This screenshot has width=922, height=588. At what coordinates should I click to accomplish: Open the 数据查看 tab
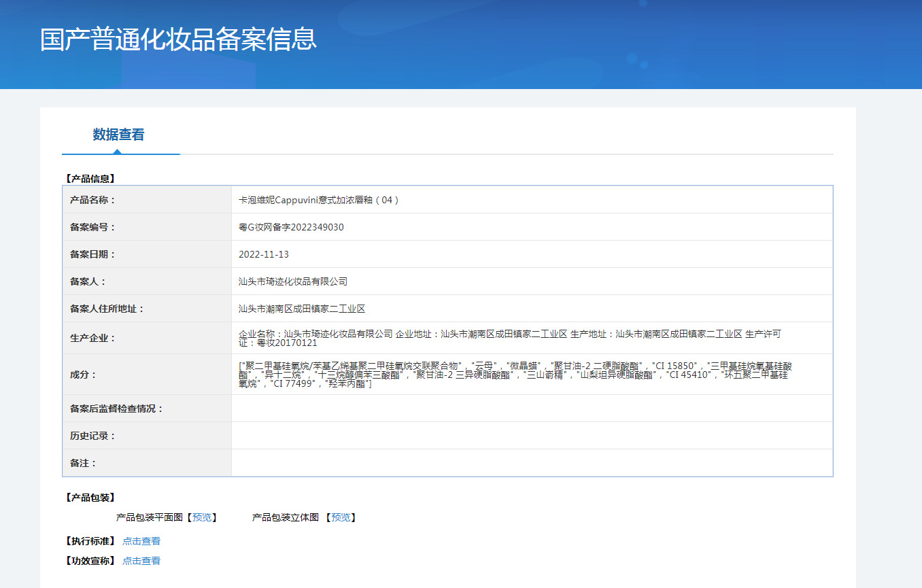(x=118, y=135)
